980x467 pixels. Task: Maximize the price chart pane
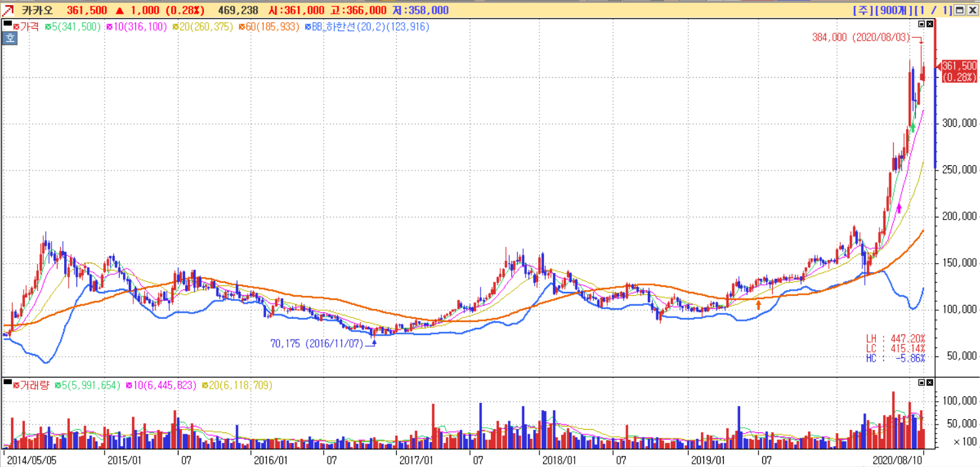922,24
